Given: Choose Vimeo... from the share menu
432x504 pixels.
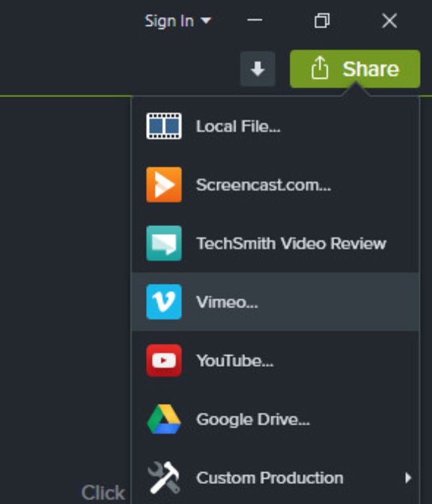Looking at the screenshot, I should (275, 302).
